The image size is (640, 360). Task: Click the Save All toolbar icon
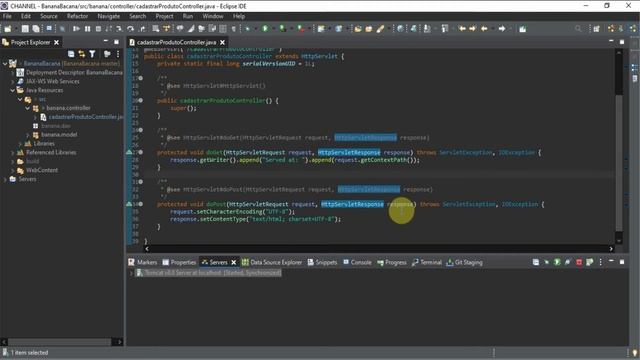click(36, 29)
